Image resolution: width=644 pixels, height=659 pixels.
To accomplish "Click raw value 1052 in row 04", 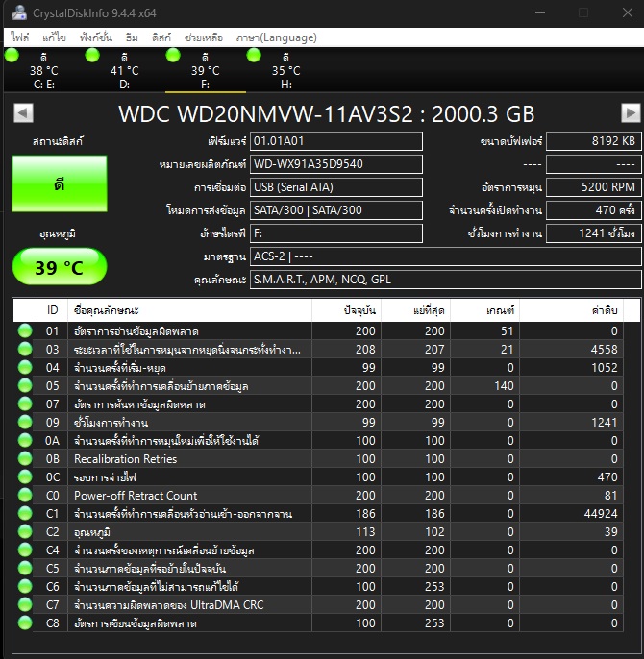I will 604,368.
